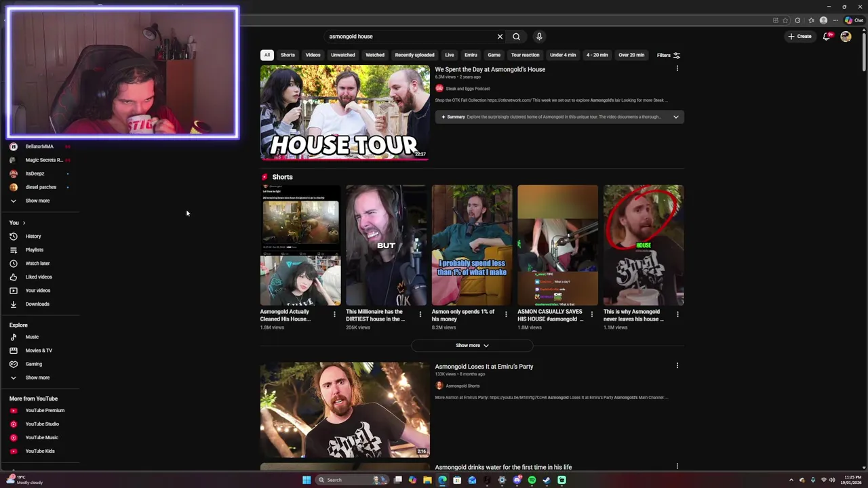
Task: Select the Over 20 min chip
Action: tap(631, 55)
